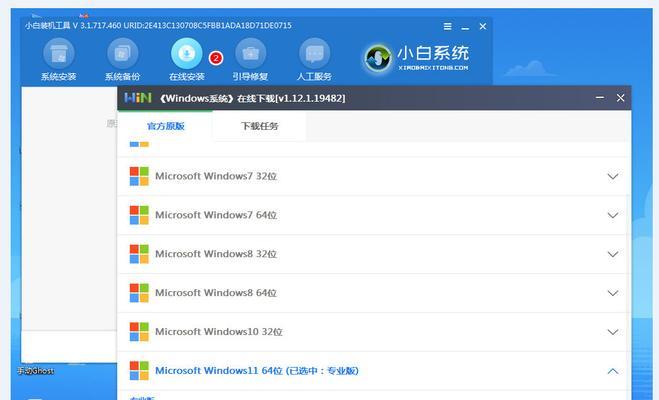The image size is (659, 400).
Task: Select the Microsoft Windows7 32位 text
Action: click(216, 176)
